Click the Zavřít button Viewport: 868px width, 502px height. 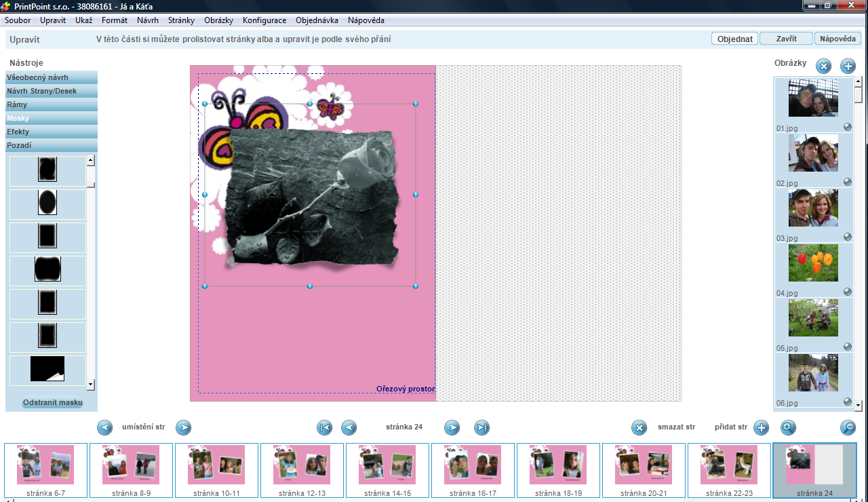[786, 39]
